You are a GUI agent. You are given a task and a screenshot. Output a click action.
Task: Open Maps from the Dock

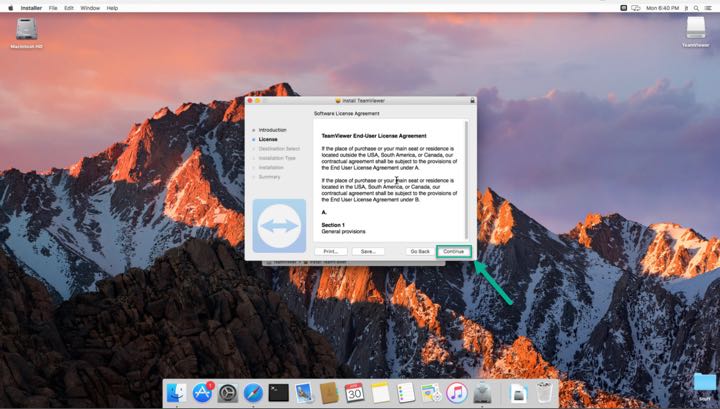(431, 393)
